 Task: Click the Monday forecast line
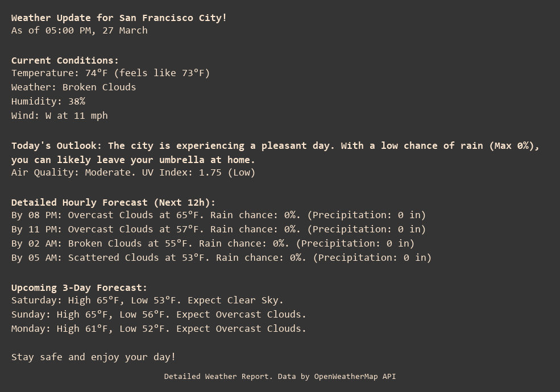159,328
